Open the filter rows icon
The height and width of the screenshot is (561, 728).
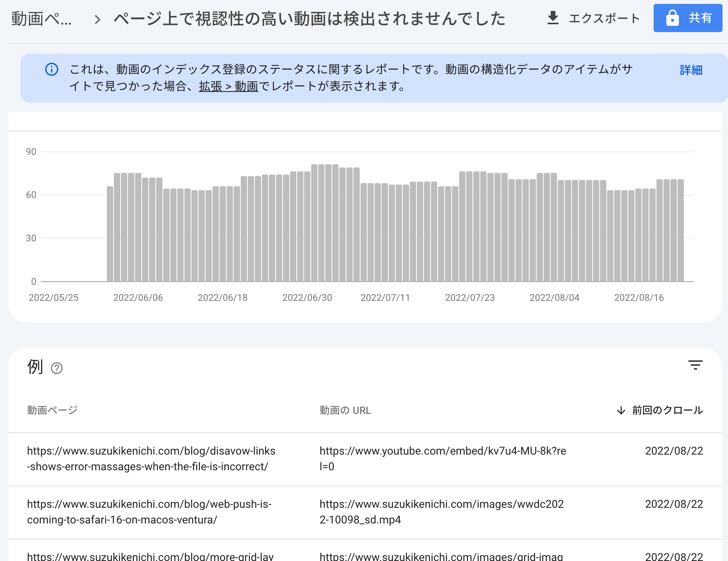tap(695, 365)
